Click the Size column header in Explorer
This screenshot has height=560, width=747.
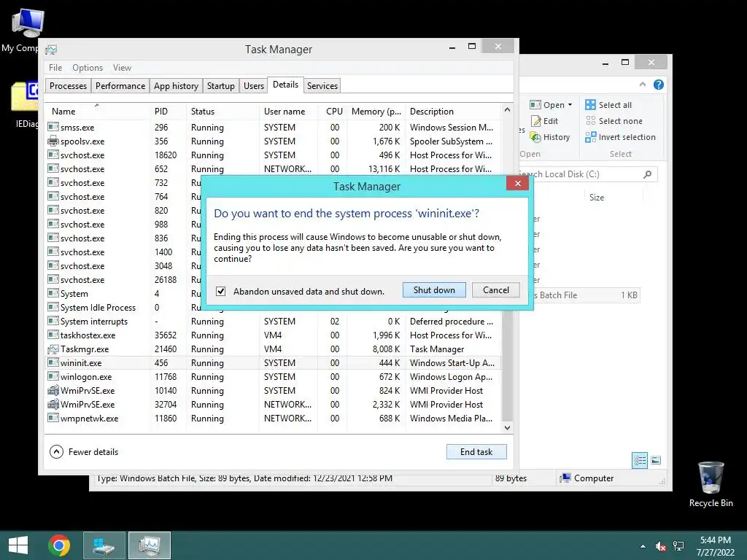click(597, 197)
